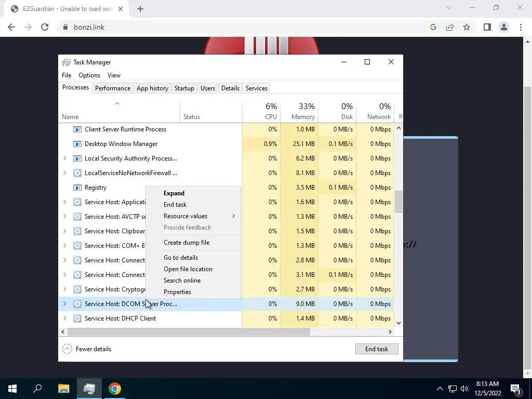Image resolution: width=532 pixels, height=399 pixels.
Task: Click the process list's scroll down arrow
Action: tap(398, 323)
